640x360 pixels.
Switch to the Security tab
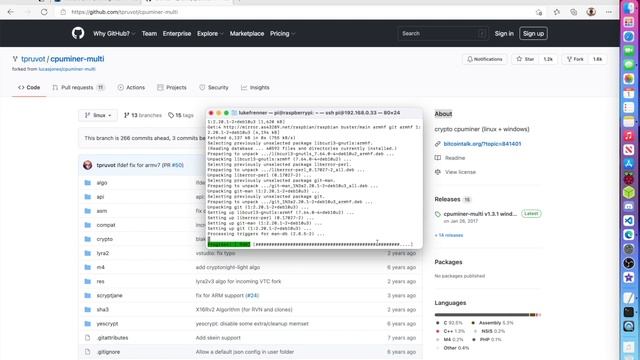tap(214, 87)
